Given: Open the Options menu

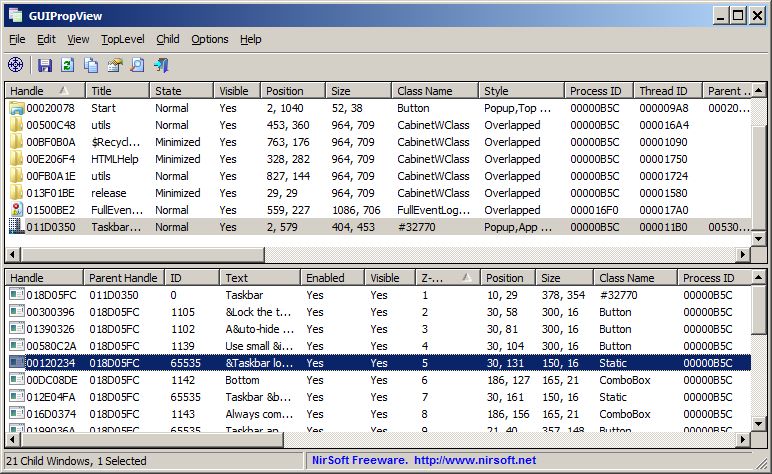Looking at the screenshot, I should click(210, 39).
